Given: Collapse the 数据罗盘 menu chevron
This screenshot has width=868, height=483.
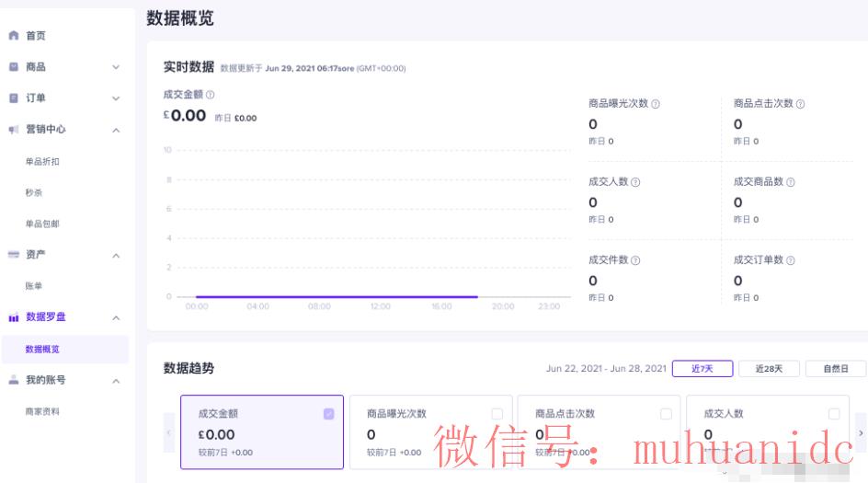Looking at the screenshot, I should click(116, 318).
